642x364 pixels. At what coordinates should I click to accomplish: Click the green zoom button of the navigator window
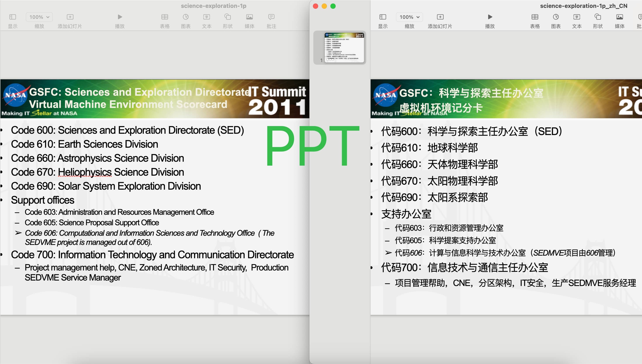tap(333, 6)
